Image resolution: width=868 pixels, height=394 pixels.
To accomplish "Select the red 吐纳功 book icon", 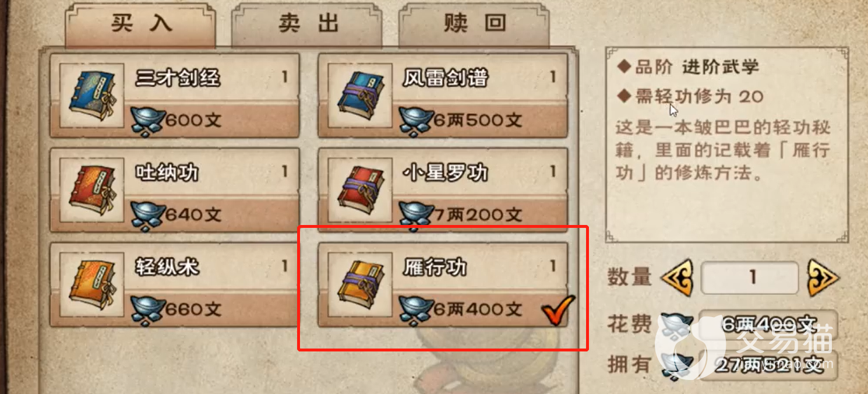I will [91, 190].
